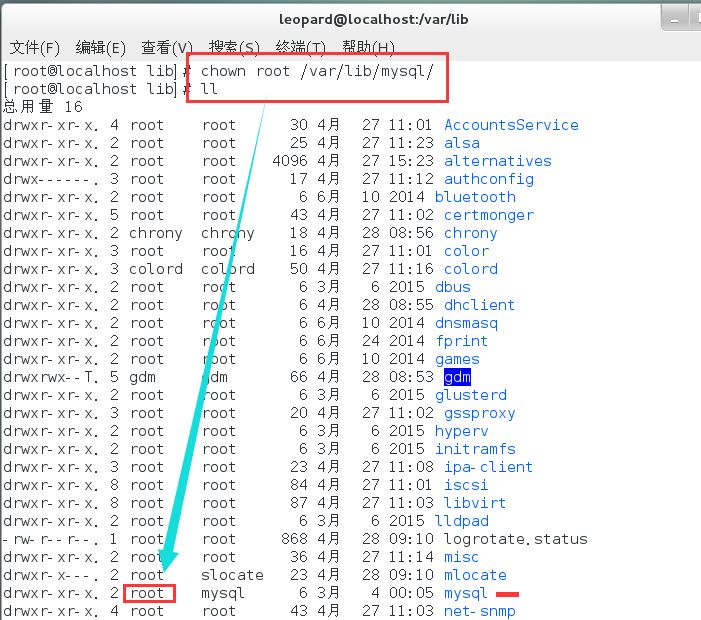Select the ipa-client directory name
The height and width of the screenshot is (620, 701).
488,467
